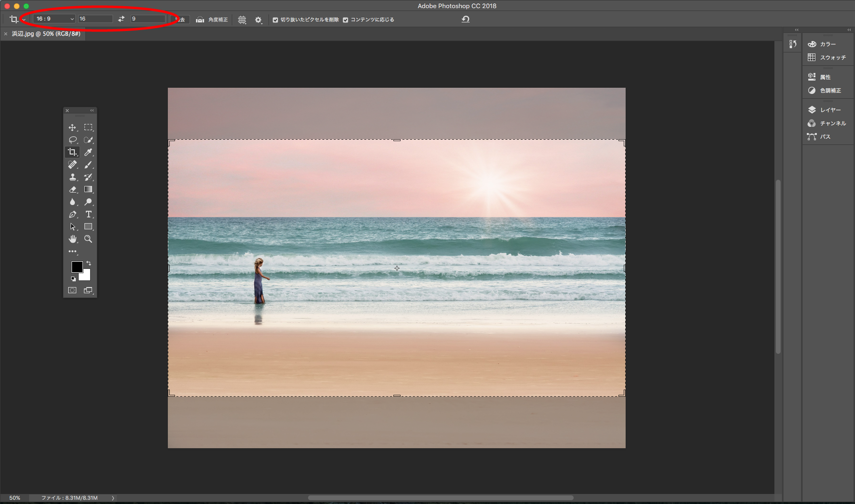The height and width of the screenshot is (504, 855).
Task: Swap foreground and background colors
Action: (x=89, y=263)
